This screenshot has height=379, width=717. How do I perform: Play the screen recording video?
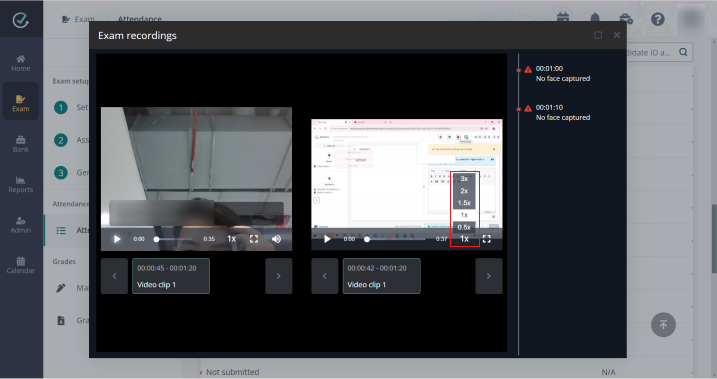tap(327, 239)
